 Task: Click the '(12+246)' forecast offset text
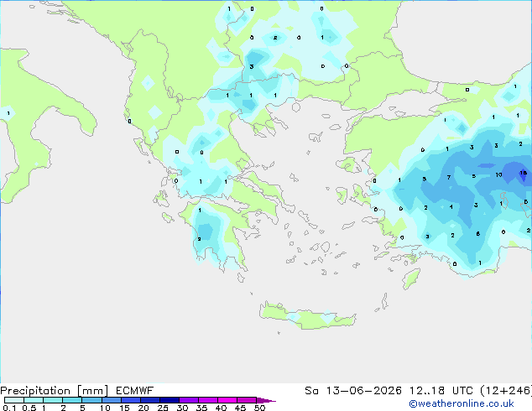[506, 391]
